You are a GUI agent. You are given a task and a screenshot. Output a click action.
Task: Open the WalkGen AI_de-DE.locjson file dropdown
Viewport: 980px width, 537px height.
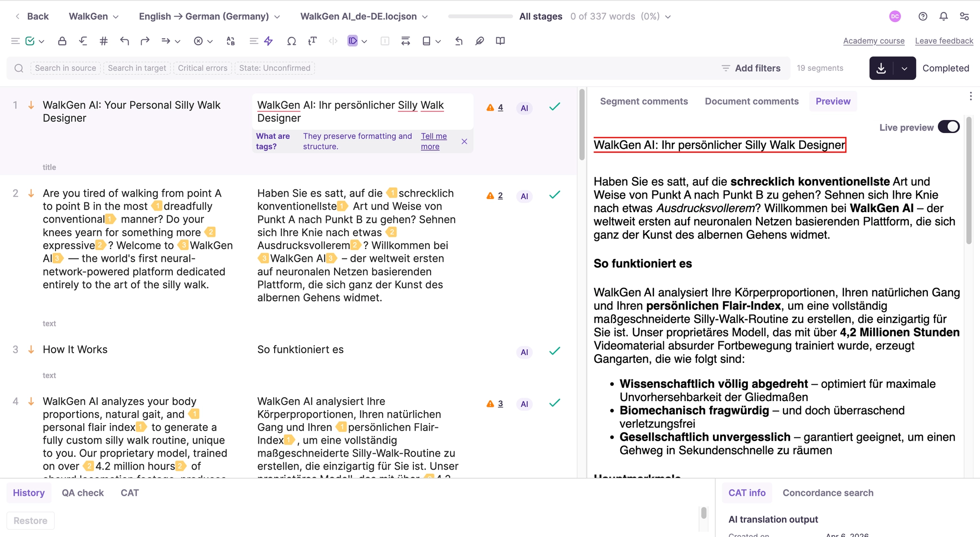pyautogui.click(x=364, y=16)
